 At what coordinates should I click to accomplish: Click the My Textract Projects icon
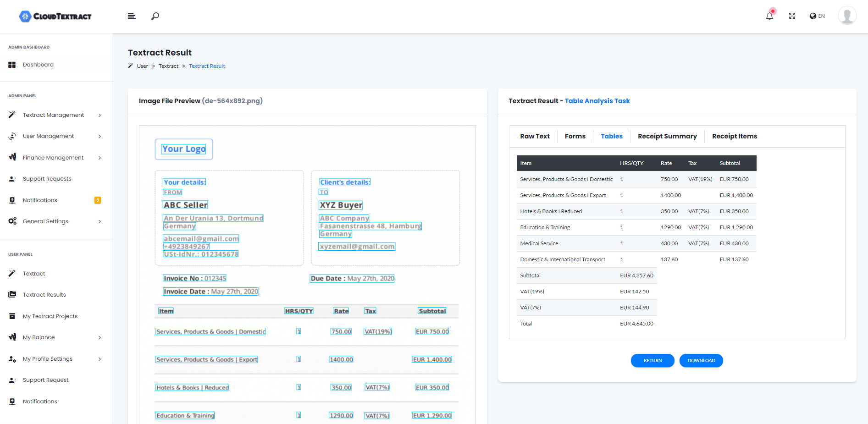coord(12,316)
